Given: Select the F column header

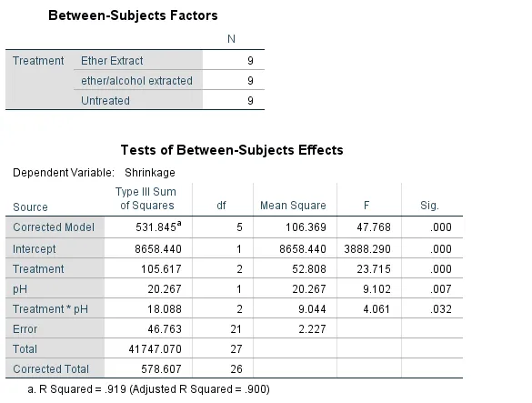Looking at the screenshot, I should 366,206.
